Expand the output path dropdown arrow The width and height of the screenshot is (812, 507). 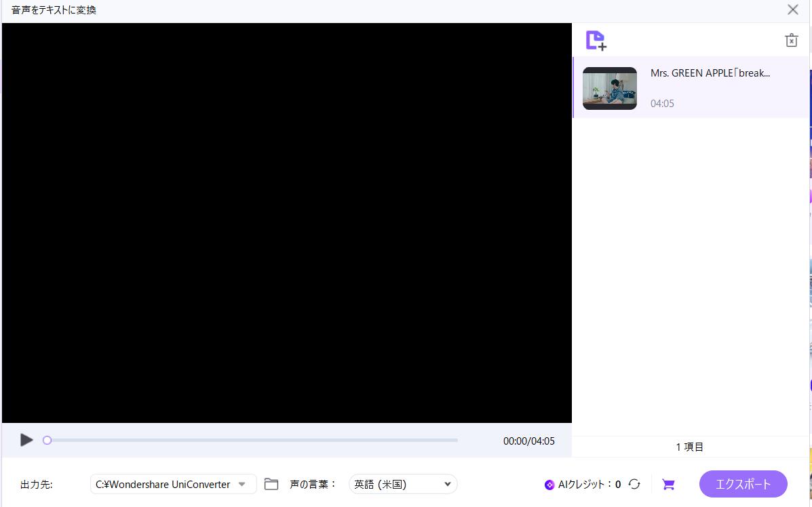point(242,484)
